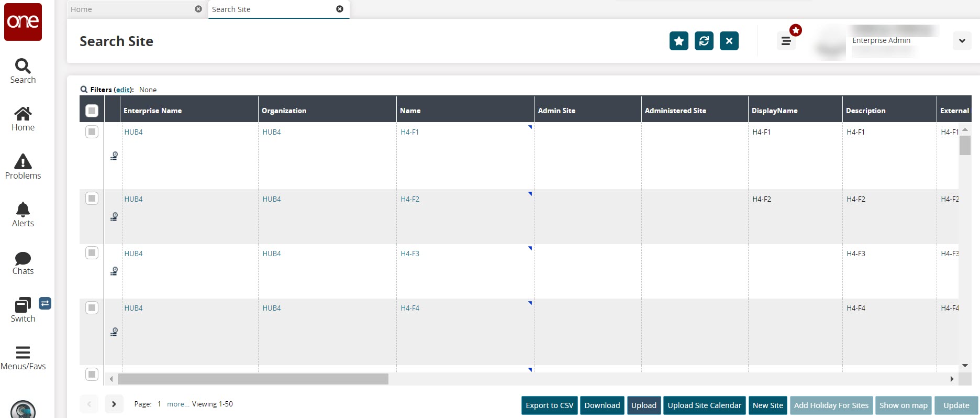The image size is (980, 418).
Task: Click the vertical scrollbar down arrow
Action: click(965, 366)
